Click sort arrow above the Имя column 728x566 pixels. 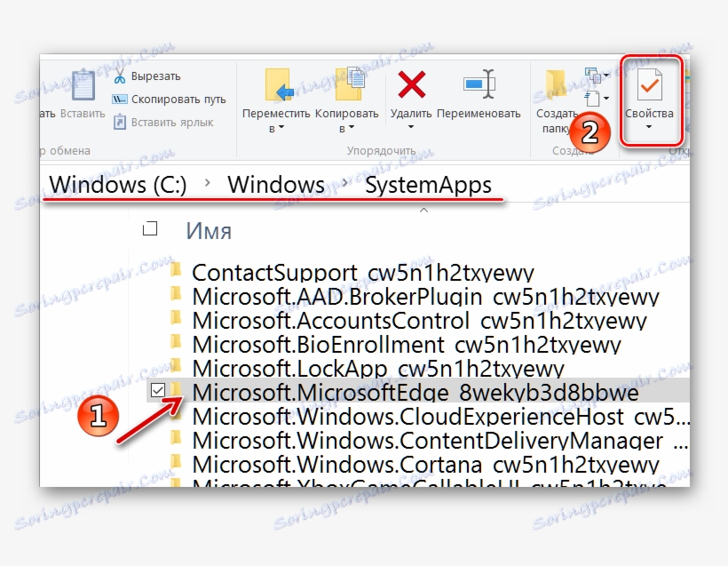pos(423,211)
